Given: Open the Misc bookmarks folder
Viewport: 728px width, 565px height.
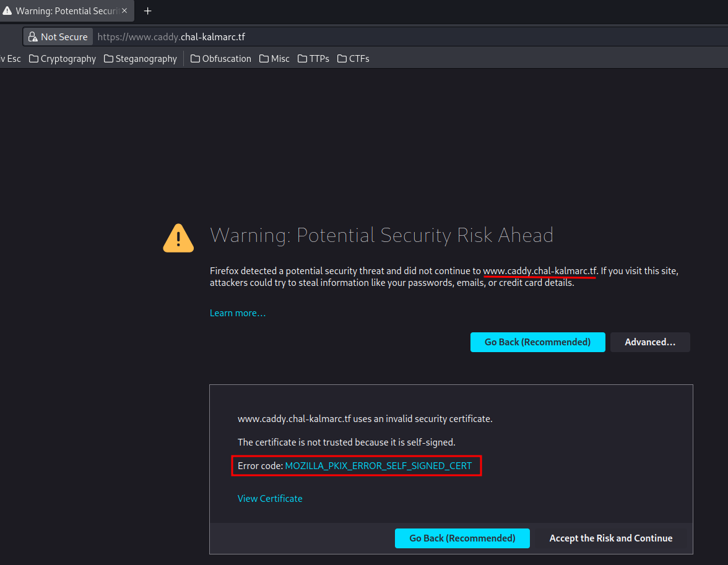Looking at the screenshot, I should click(x=274, y=59).
